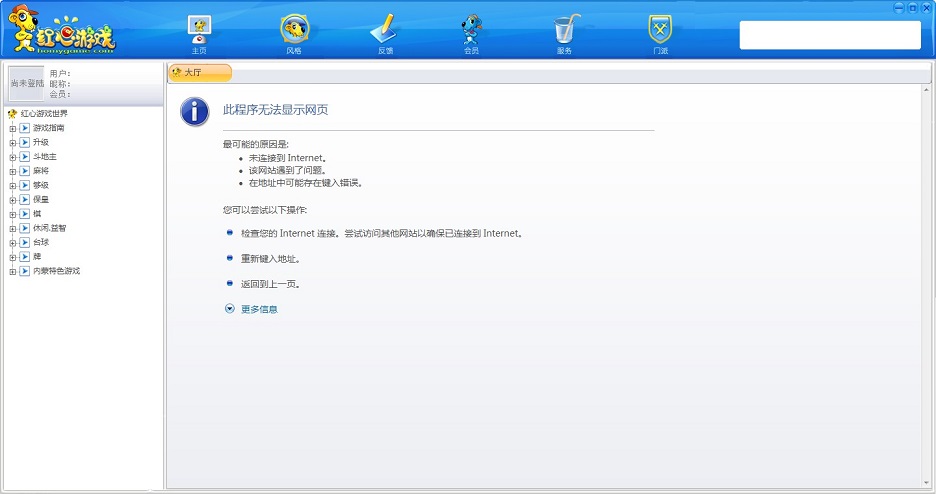The width and height of the screenshot is (936, 494).
Task: Select the 休闲.益智 category label
Action: point(50,228)
